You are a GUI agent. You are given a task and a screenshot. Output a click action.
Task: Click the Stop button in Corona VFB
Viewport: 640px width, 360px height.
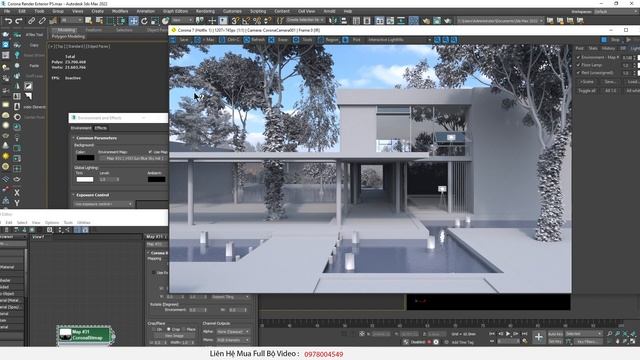pos(611,40)
